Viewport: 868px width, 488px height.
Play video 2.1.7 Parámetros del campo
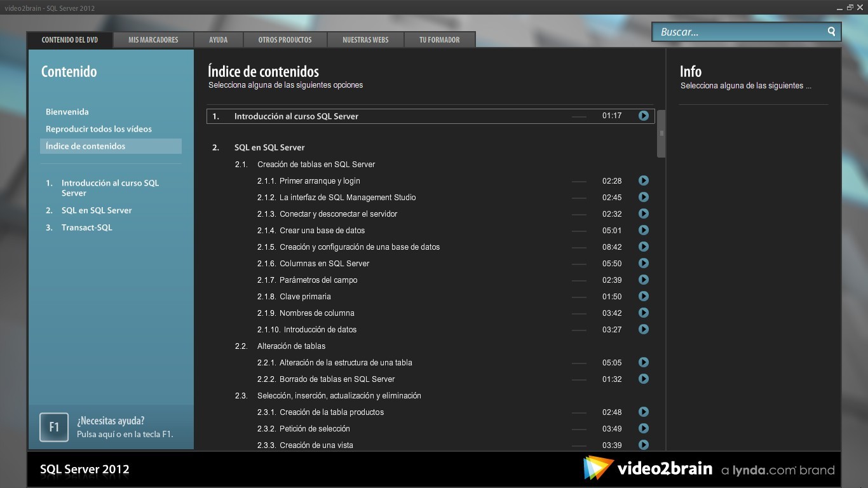[644, 280]
